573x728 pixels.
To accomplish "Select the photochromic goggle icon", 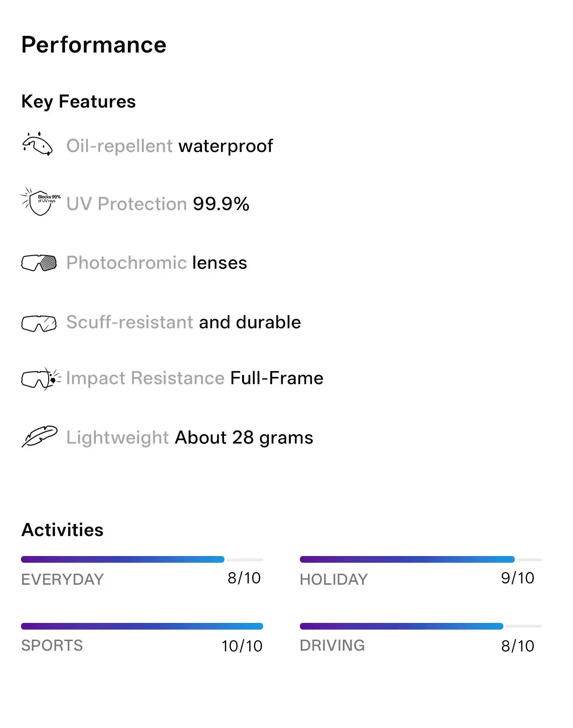I will point(39,263).
